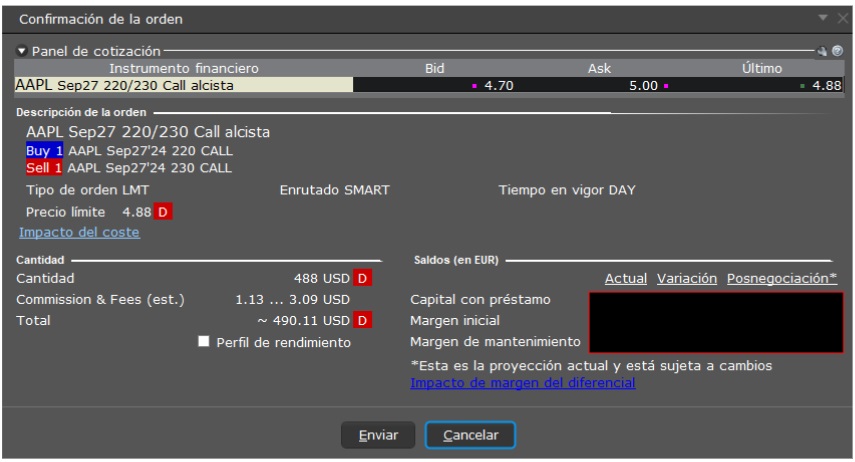Click the Ask value 5.00
This screenshot has width=855, height=462.
click(x=643, y=86)
